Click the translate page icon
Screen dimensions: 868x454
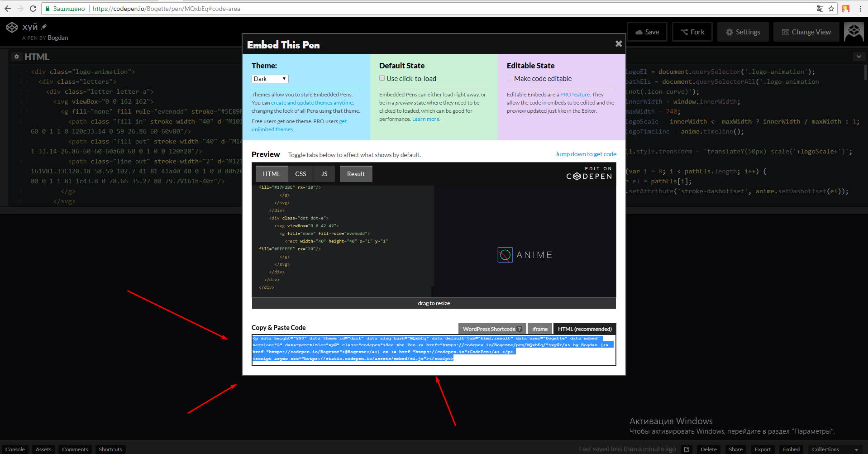click(820, 9)
